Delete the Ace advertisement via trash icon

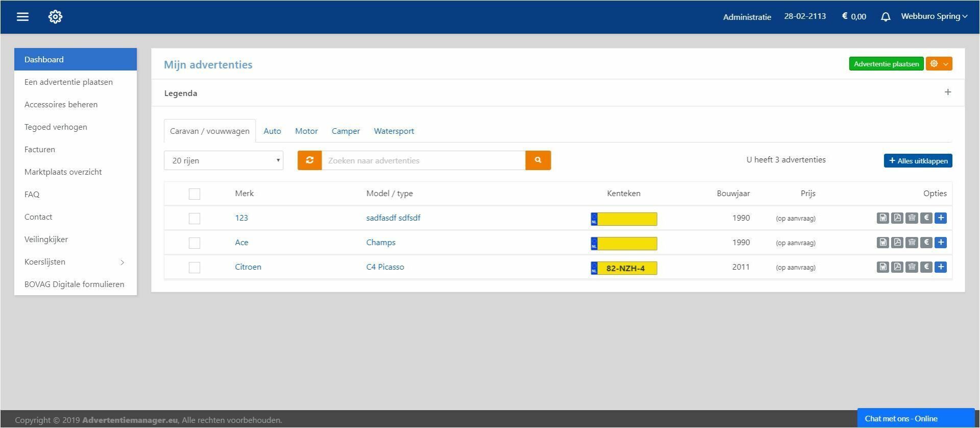point(912,243)
